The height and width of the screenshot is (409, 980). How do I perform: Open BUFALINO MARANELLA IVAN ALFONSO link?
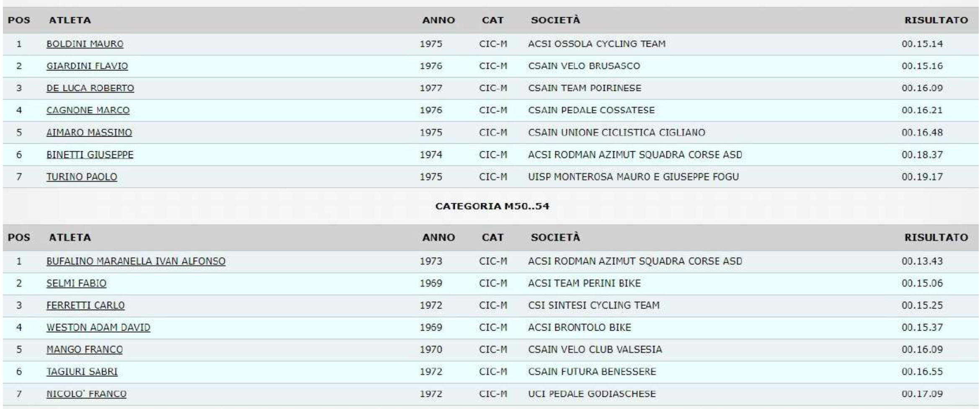tap(136, 261)
